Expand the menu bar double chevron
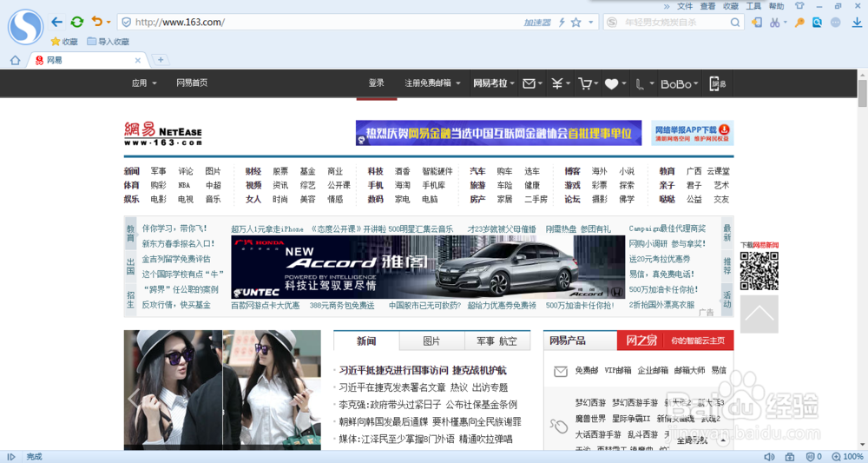868x463 pixels. [667, 6]
